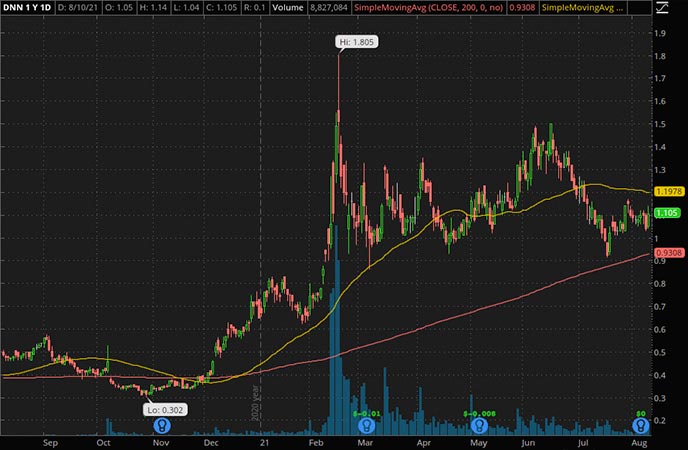The image size is (688, 450).
Task: Click the red 0.9308 moving average tag
Action: tap(669, 253)
